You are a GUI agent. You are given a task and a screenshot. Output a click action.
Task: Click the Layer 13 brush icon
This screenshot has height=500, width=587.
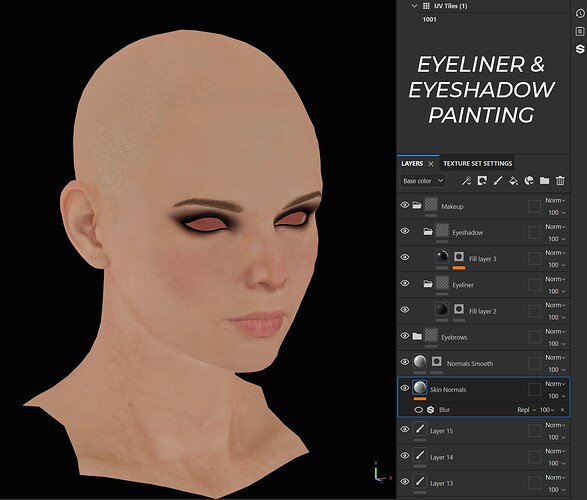click(420, 481)
